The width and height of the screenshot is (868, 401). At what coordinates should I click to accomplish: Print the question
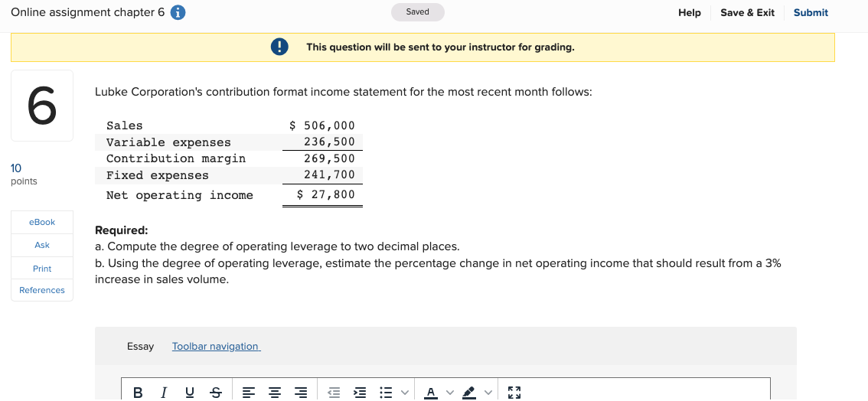point(42,269)
